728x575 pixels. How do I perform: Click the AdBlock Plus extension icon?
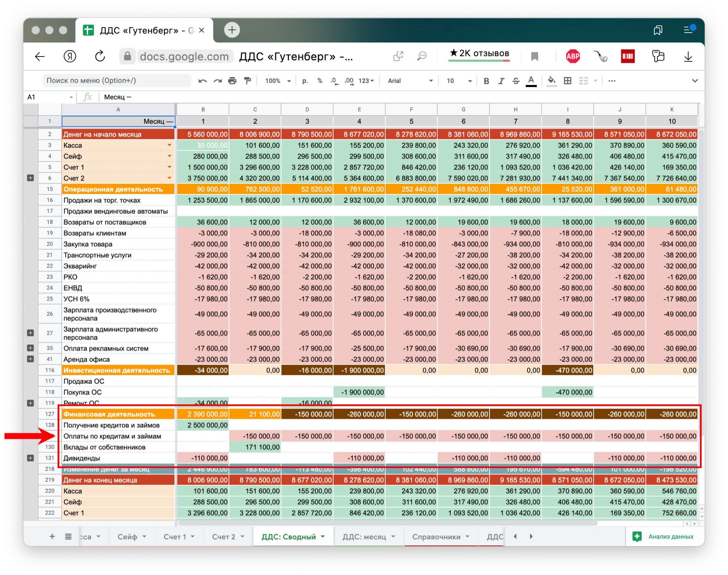[573, 56]
